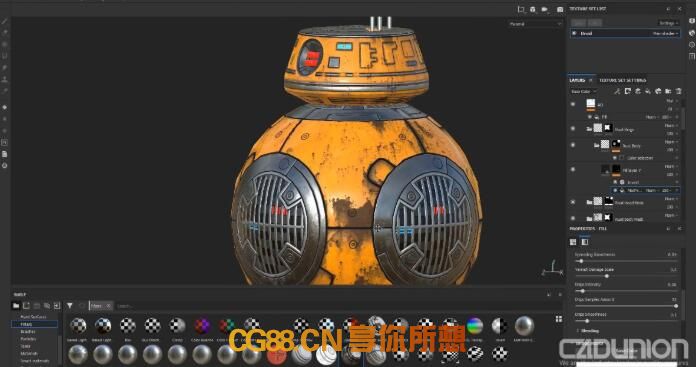
Task: Toggle the eye of the topmost layer
Action: point(573,104)
